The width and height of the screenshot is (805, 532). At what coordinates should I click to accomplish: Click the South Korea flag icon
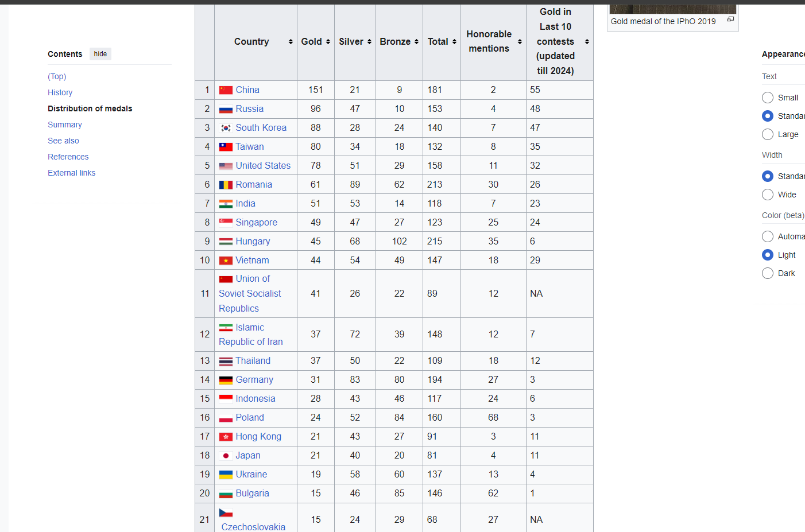click(226, 128)
